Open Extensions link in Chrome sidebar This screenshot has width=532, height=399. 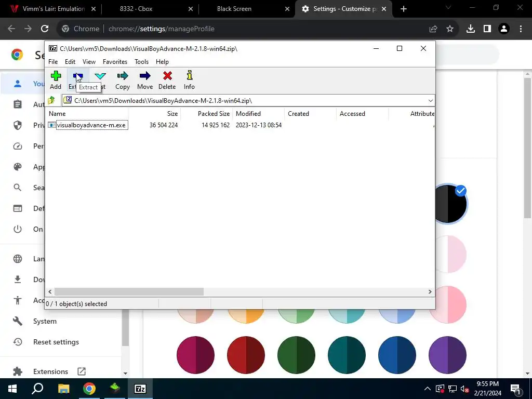pos(49,371)
